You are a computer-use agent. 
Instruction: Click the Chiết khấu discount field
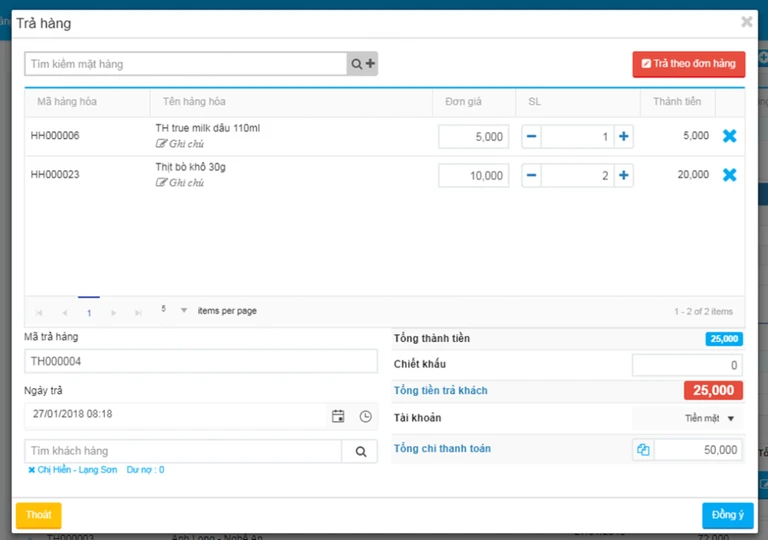tap(687, 365)
